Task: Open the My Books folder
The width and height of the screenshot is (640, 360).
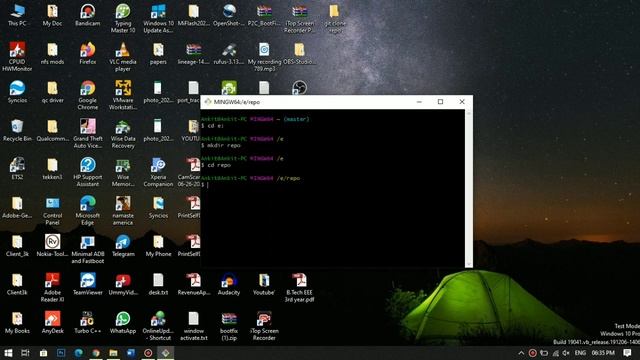Action: [17, 322]
